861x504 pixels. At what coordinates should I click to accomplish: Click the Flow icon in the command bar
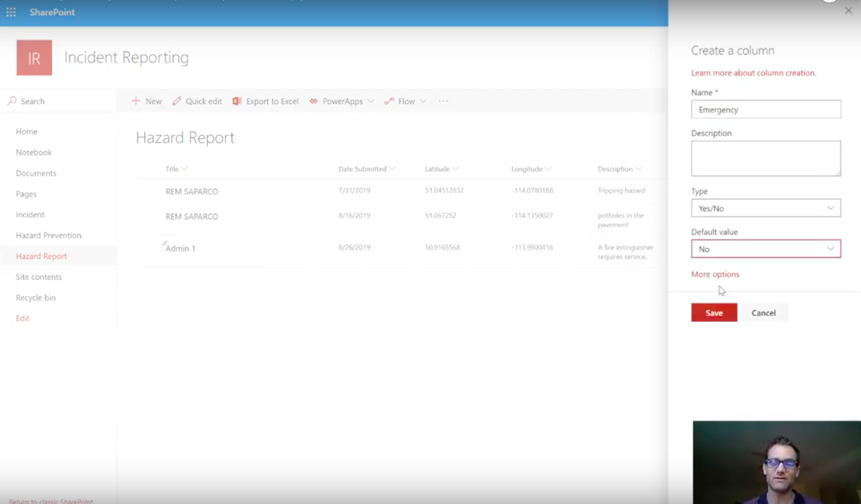pos(389,101)
